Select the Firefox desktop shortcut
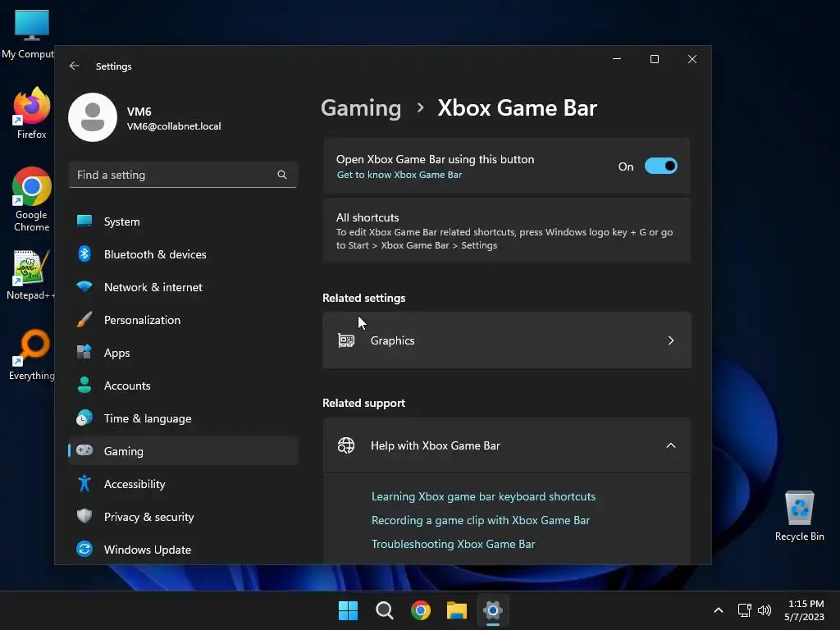Image resolution: width=840 pixels, height=630 pixels. (32, 113)
